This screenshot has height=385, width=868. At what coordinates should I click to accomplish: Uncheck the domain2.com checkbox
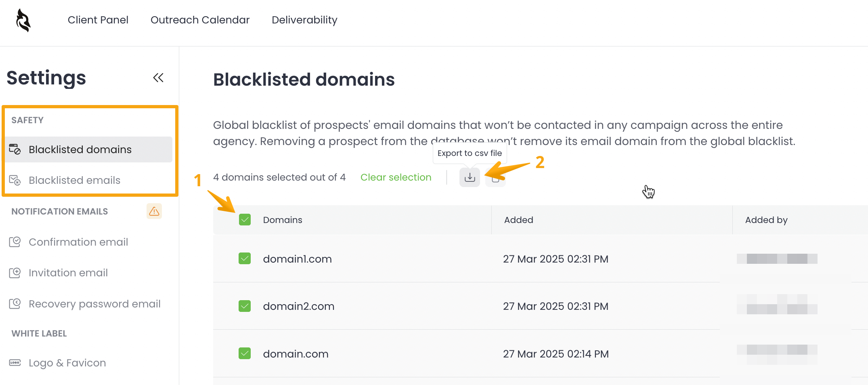click(245, 306)
